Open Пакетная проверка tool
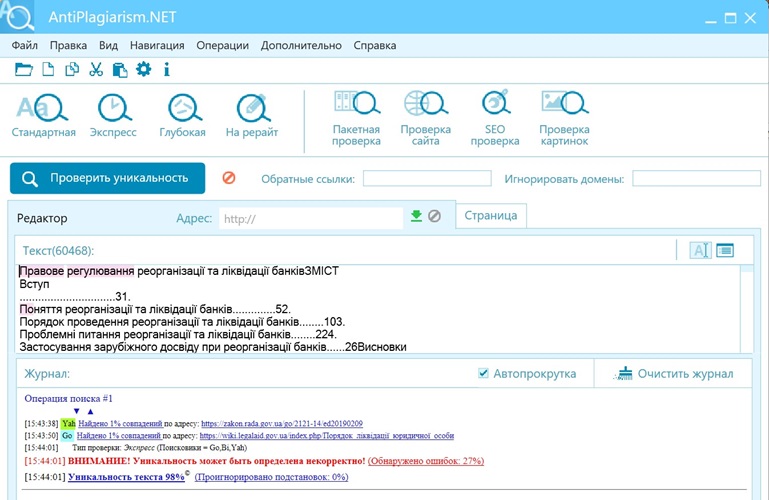The height and width of the screenshot is (500, 769). pyautogui.click(x=357, y=118)
